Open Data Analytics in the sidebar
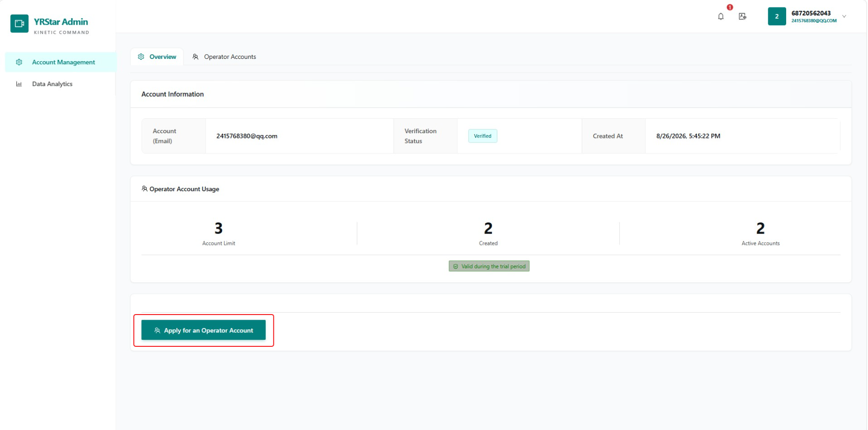Screen dimensions: 868x430 60,84
